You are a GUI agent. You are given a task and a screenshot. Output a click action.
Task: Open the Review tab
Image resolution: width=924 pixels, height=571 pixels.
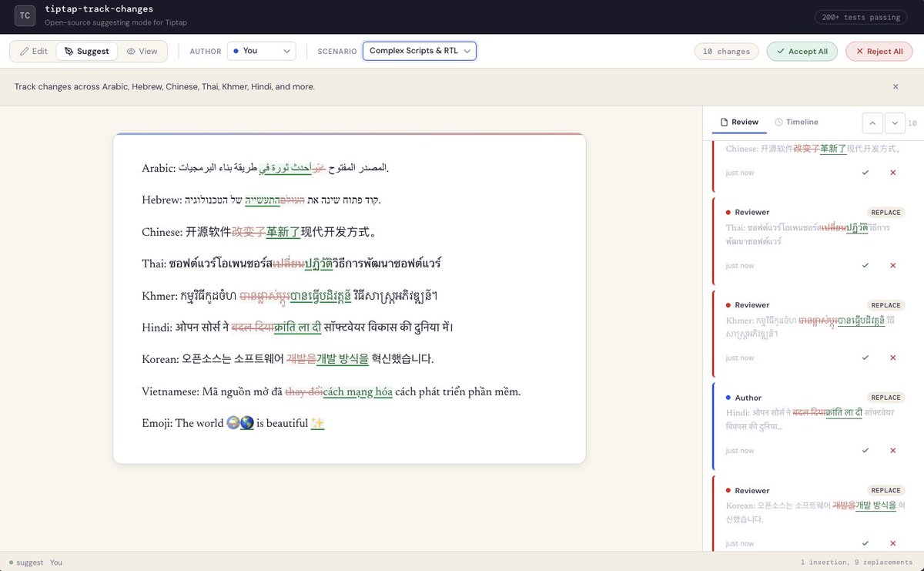click(x=739, y=123)
